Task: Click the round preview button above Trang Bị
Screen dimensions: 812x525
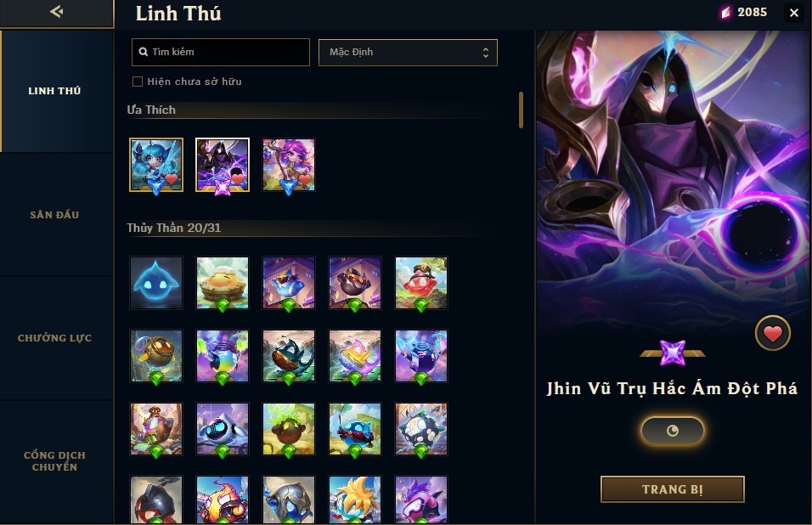Action: pos(672,431)
